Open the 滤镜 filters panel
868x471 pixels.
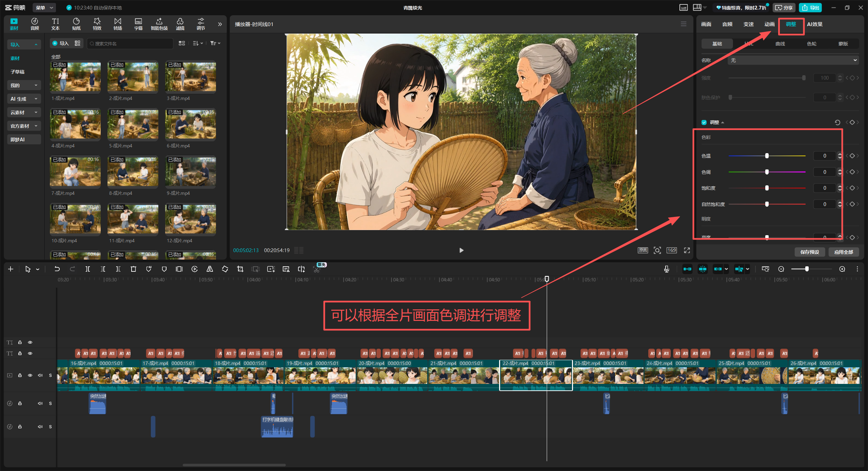[180, 24]
